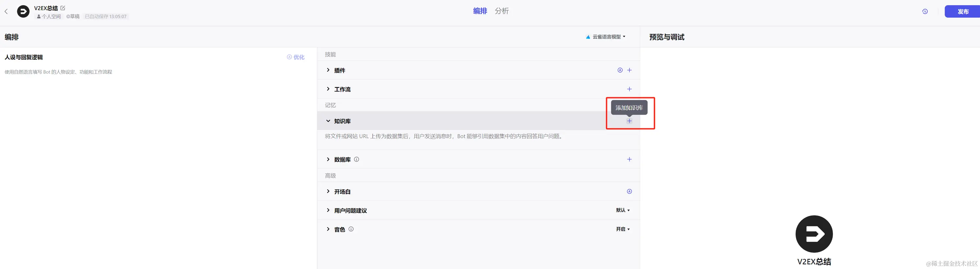The width and height of the screenshot is (980, 269).
Task: Expand the 开场白 section
Action: click(328, 192)
